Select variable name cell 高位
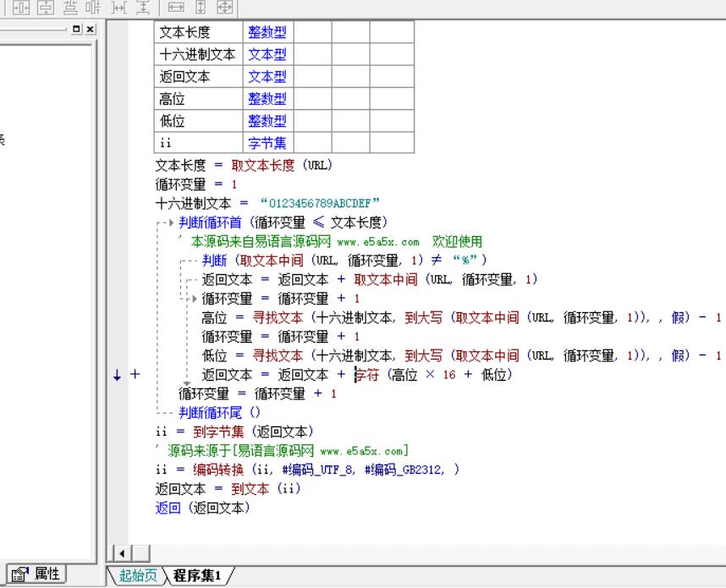The height and width of the screenshot is (588, 726). point(198,99)
